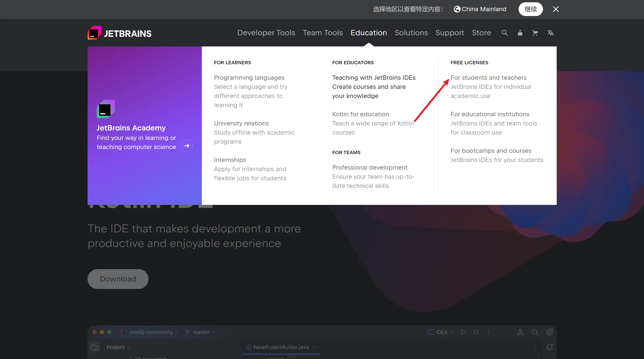The width and height of the screenshot is (644, 359).
Task: Open Kotlin for education link
Action: 360,114
